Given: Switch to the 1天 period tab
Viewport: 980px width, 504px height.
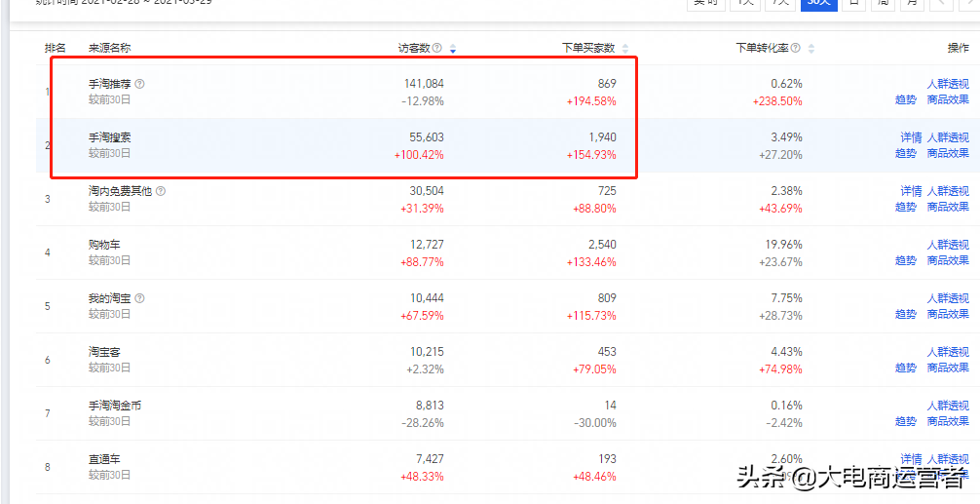Looking at the screenshot, I should 745,3.
